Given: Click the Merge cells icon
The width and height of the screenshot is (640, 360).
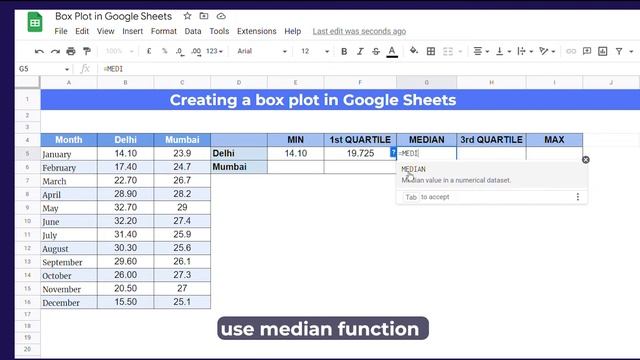Looking at the screenshot, I should click(x=448, y=51).
